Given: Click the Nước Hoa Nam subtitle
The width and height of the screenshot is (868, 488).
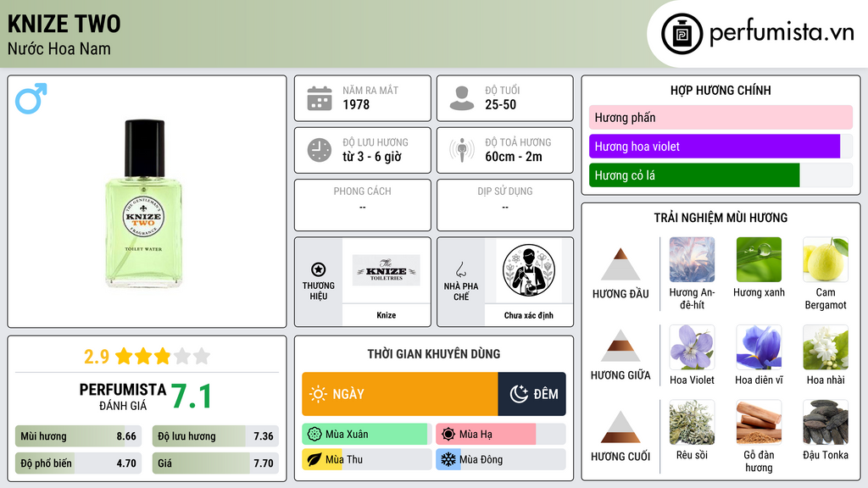Looking at the screenshot, I should tap(59, 48).
